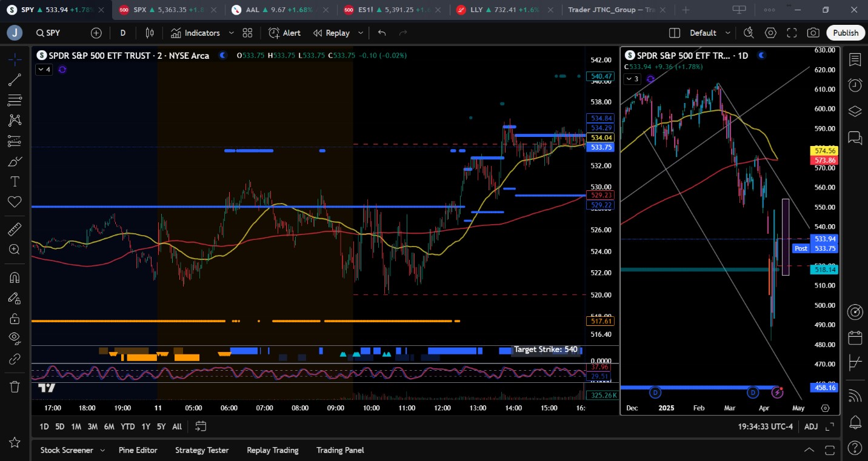The width and height of the screenshot is (868, 461).
Task: Expand the Replay options dropdown arrow
Action: (361, 33)
